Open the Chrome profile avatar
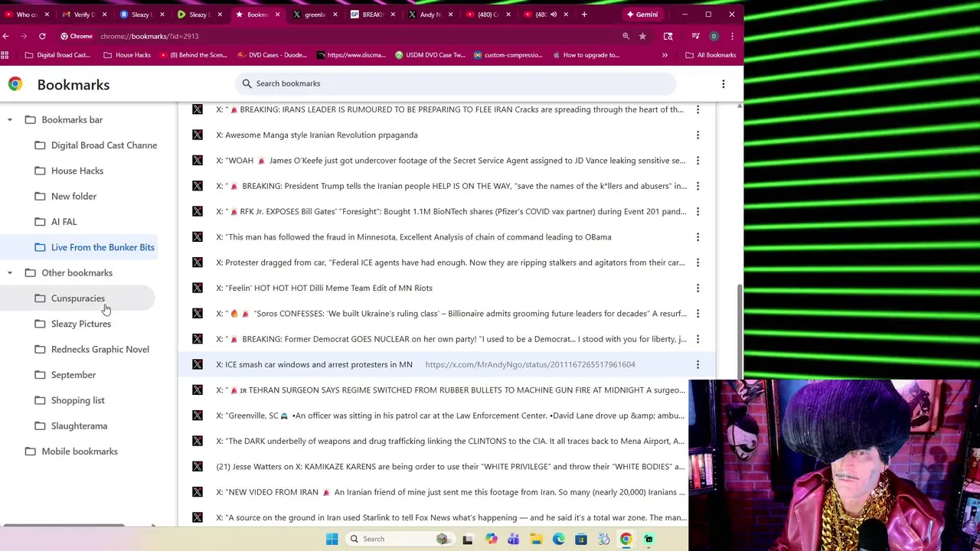 click(x=714, y=36)
